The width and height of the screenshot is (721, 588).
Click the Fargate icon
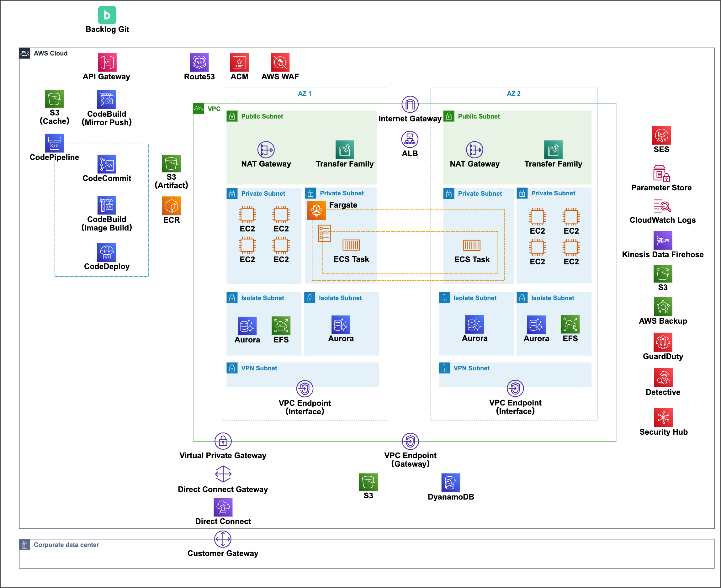(316, 210)
